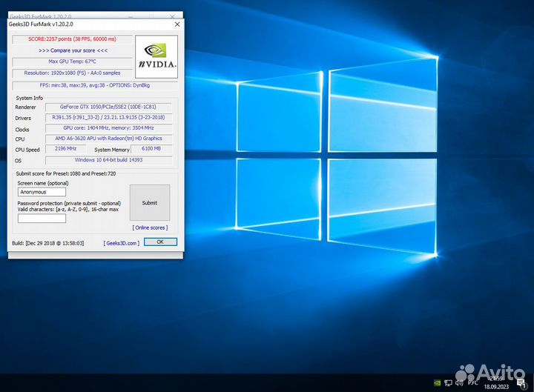Select the GeForce GTX 1050/PCIe/SSE2 renderer value
The height and width of the screenshot is (392, 534).
click(108, 107)
